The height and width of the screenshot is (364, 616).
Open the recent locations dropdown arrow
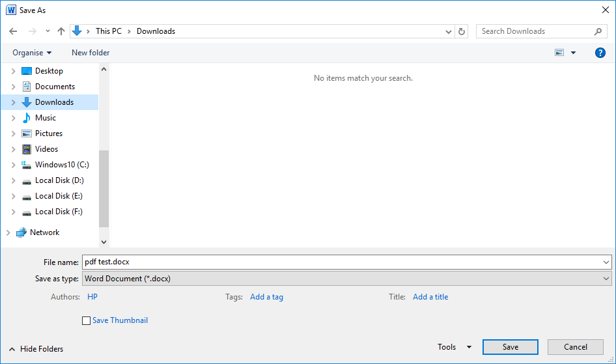pos(48,31)
